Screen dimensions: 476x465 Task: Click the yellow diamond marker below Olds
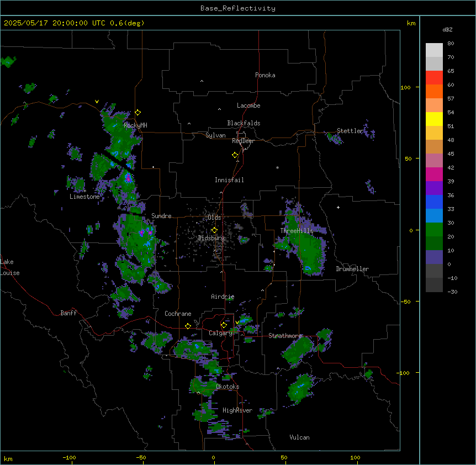[214, 230]
